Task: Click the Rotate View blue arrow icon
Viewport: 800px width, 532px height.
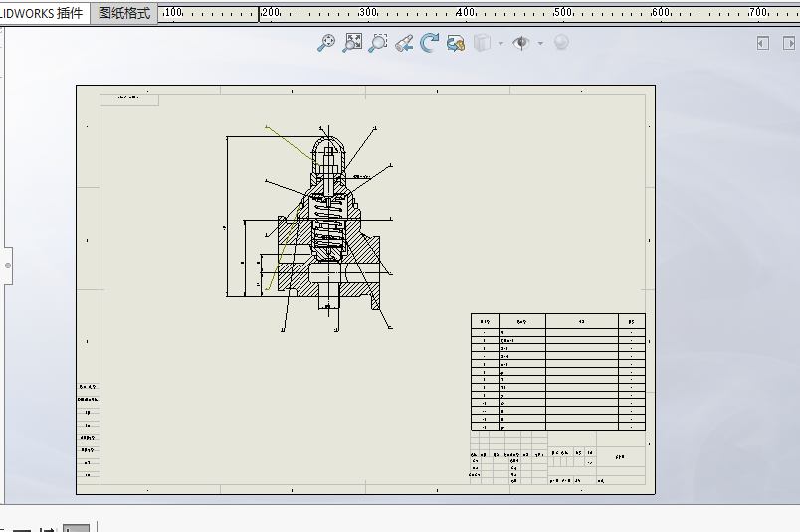Action: pos(430,43)
